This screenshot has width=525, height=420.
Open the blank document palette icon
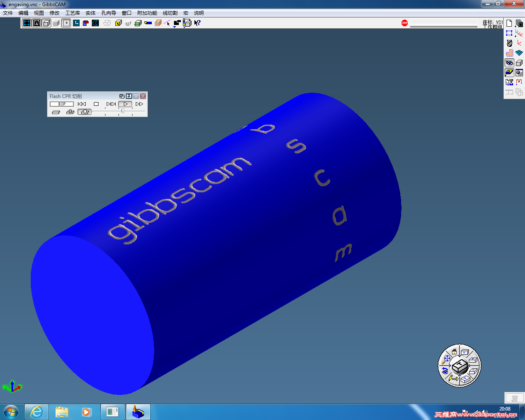(x=509, y=23)
